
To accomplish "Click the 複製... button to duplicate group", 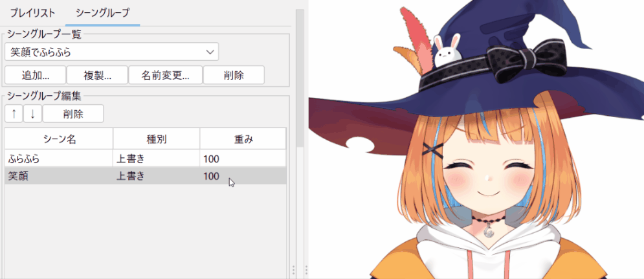I will click(97, 74).
